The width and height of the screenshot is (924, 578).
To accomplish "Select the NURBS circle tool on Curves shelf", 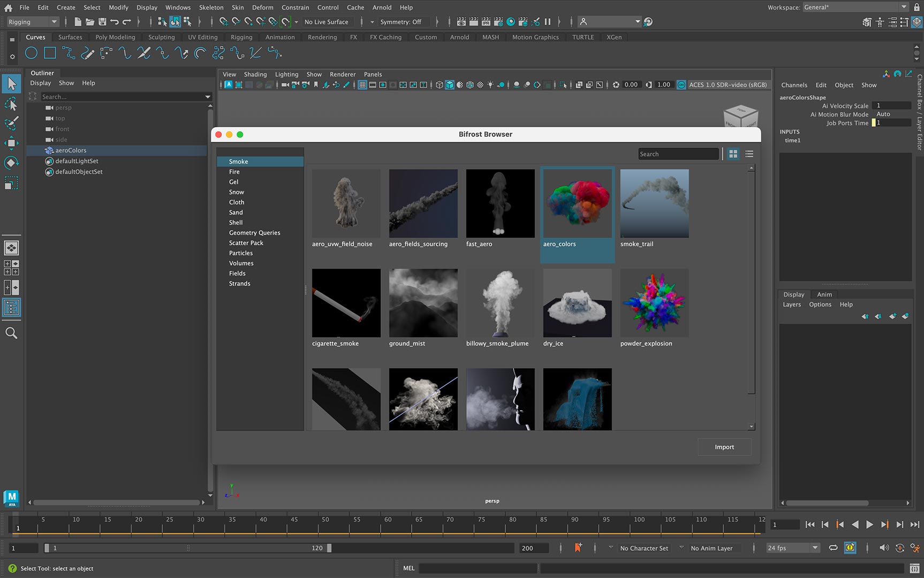I will pos(31,53).
